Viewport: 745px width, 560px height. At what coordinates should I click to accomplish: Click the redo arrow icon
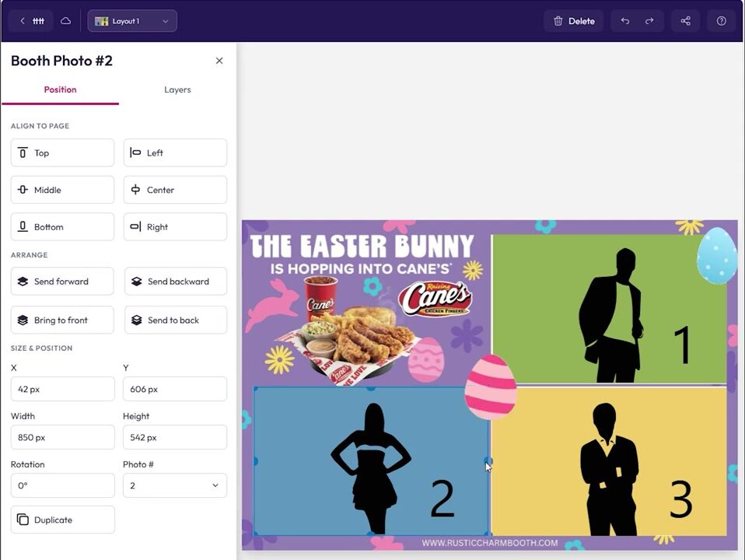click(649, 21)
